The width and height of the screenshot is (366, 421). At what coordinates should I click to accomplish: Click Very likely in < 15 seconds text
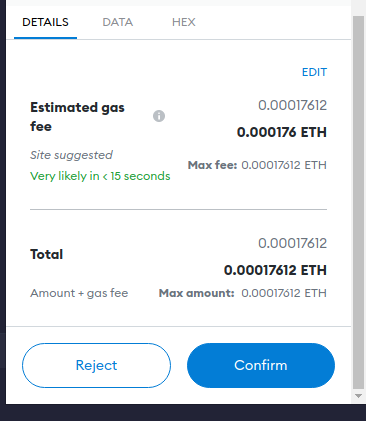coord(100,176)
